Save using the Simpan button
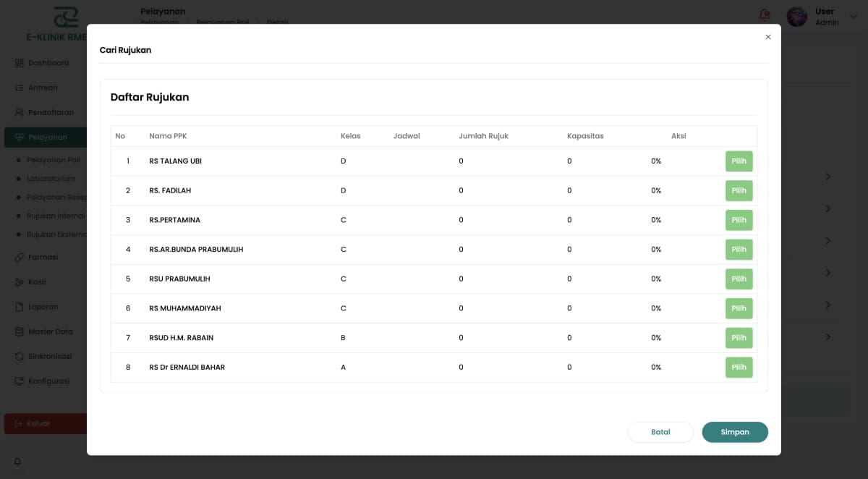 (735, 432)
